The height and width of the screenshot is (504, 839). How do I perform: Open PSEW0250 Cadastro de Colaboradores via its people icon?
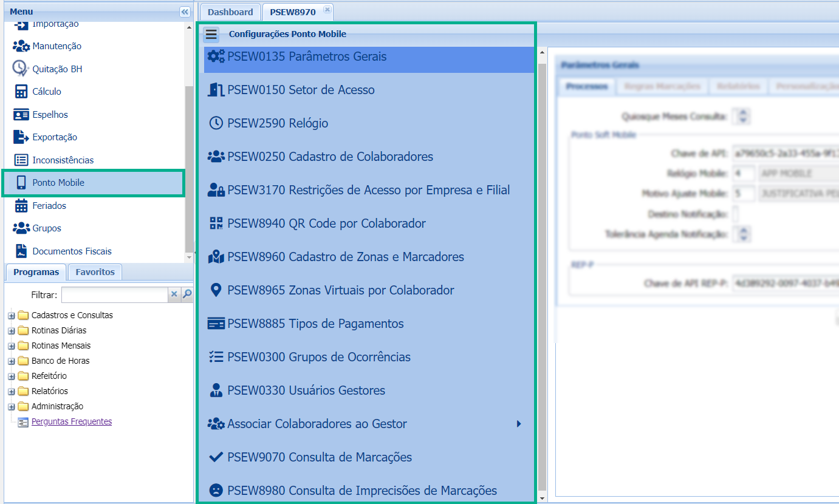(x=215, y=155)
